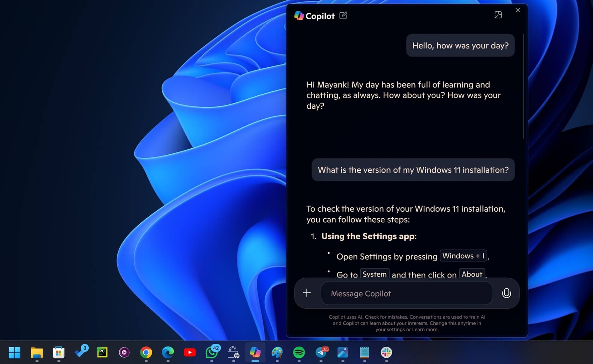Launch Google Chrome
The image size is (593, 364).
pos(146,353)
